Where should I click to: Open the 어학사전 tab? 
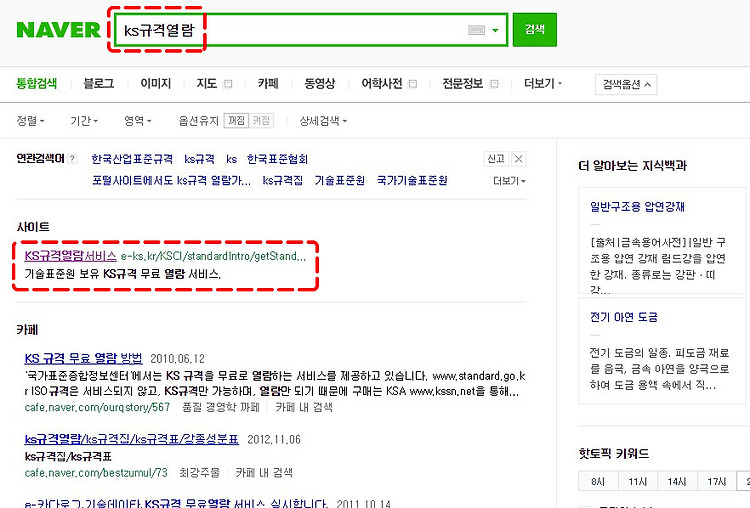pyautogui.click(x=382, y=84)
